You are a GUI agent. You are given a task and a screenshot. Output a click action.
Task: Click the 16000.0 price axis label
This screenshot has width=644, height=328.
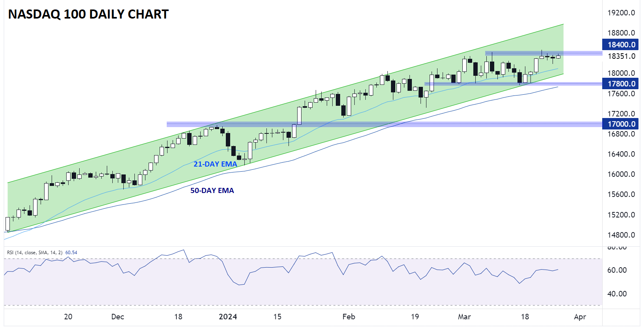(621, 174)
